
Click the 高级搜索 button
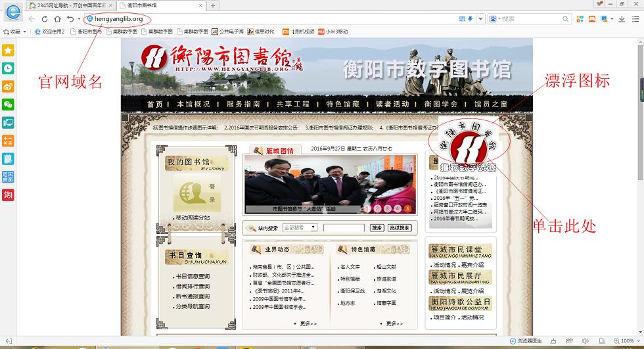tap(400, 227)
